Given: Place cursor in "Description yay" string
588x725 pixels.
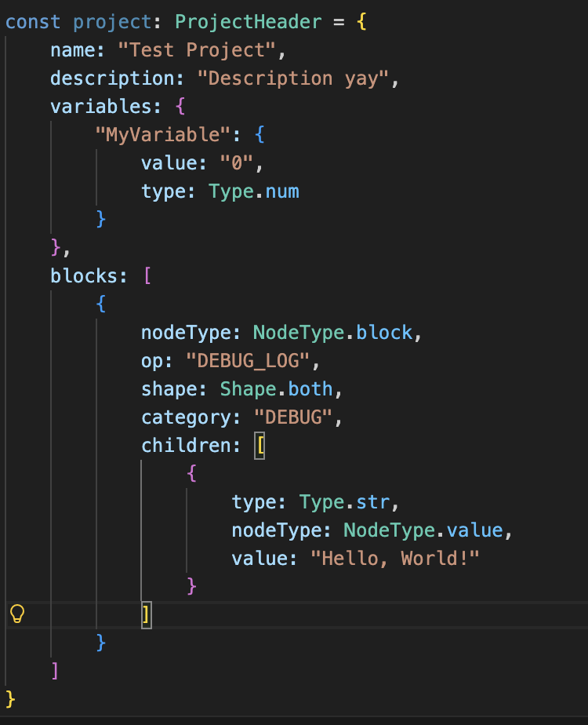Looking at the screenshot, I should [293, 78].
